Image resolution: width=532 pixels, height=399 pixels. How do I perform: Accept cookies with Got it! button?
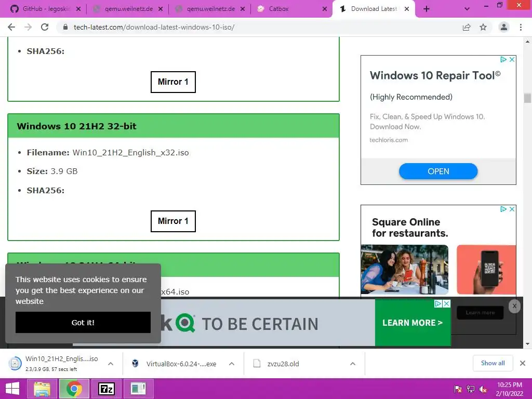(x=83, y=322)
